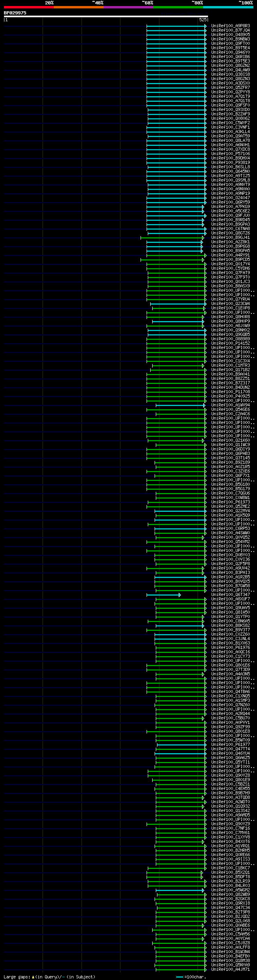Select hit label UniRef100_A3DSX0
Viewport: 257px width, 980px height.
click(x=230, y=83)
